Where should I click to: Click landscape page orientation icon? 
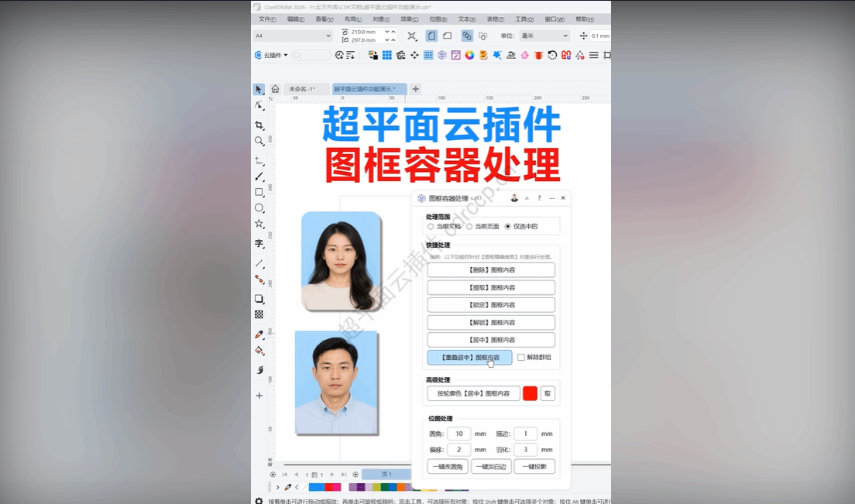coord(447,36)
